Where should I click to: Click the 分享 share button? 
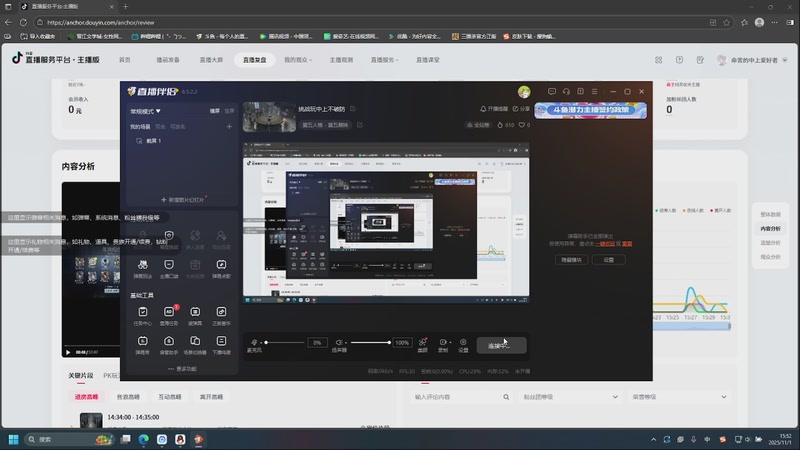point(521,109)
